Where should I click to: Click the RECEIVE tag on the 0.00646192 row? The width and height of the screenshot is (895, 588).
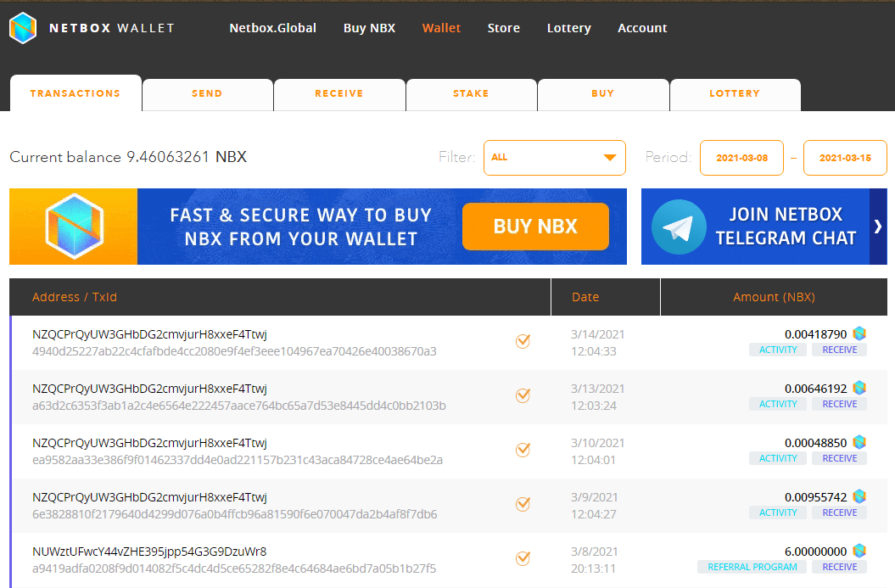[x=839, y=404]
